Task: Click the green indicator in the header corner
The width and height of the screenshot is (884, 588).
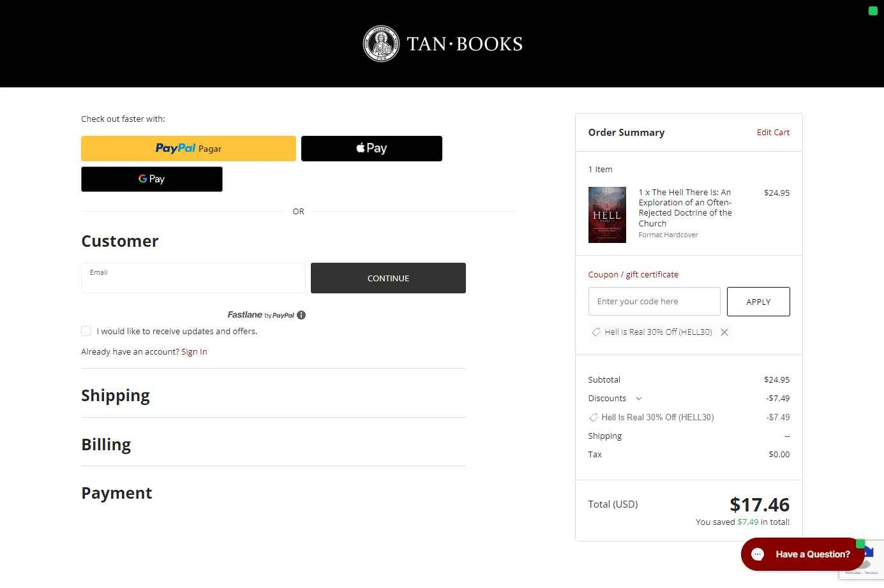Action: click(x=873, y=10)
